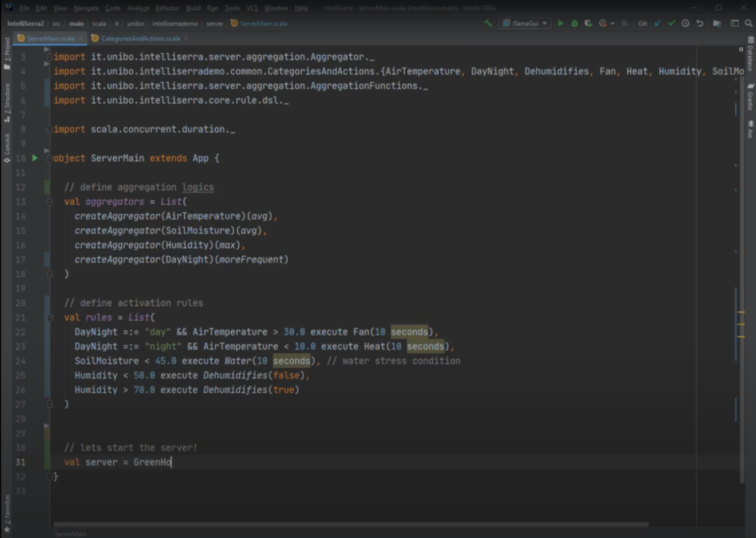
Task: Switch to CategoriesAndActions.scala tab
Action: coord(140,38)
